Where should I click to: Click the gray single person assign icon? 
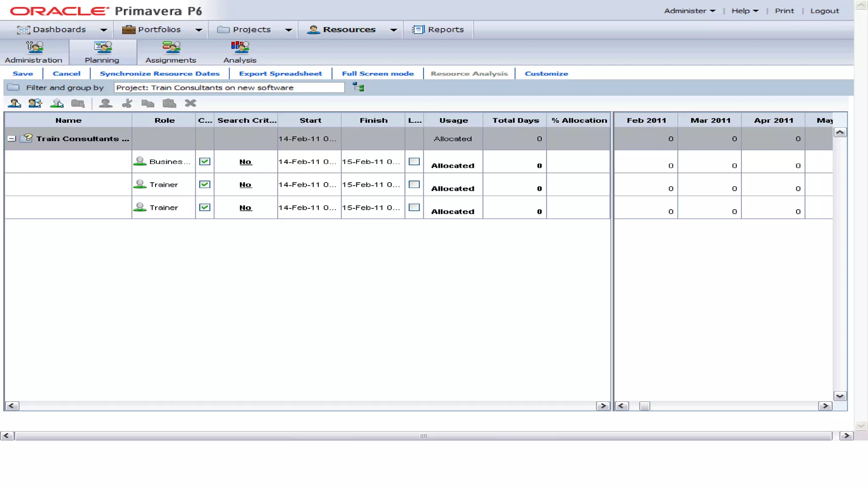pyautogui.click(x=106, y=103)
